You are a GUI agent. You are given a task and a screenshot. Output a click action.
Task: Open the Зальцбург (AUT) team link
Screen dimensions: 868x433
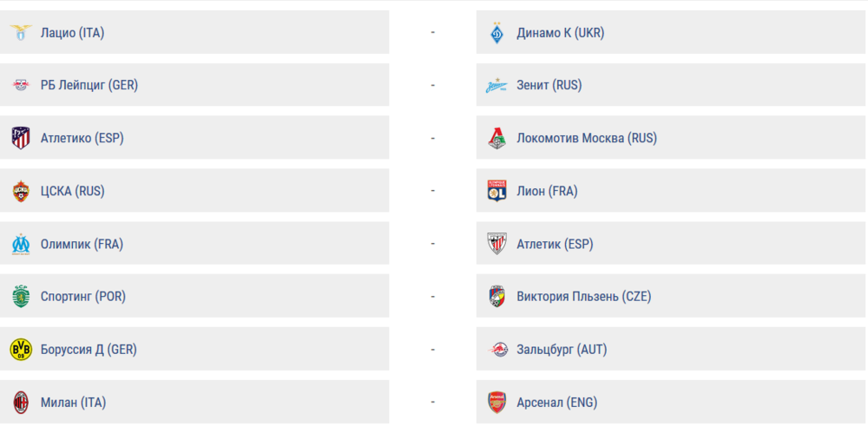tap(562, 350)
